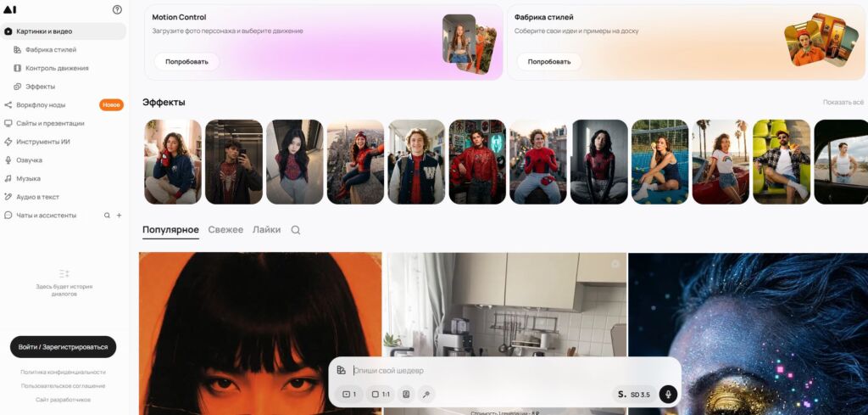The image size is (868, 415).
Task: Open the SD 3.5 model selector
Action: coord(634,395)
